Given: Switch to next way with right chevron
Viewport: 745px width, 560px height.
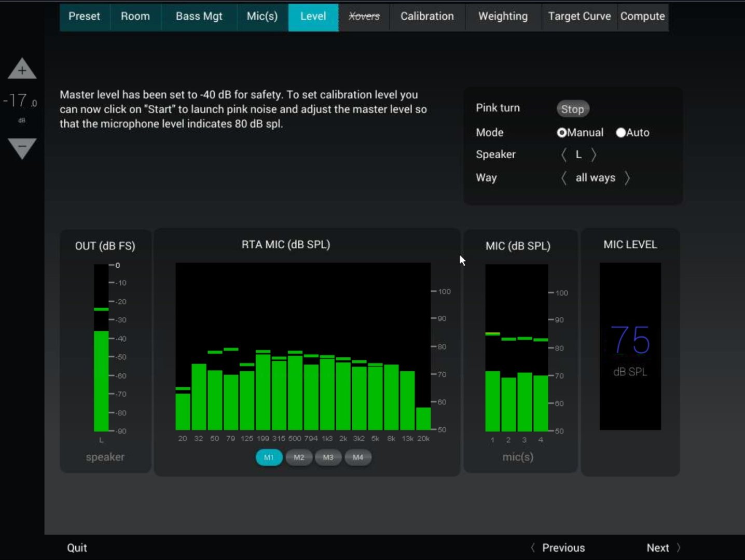Looking at the screenshot, I should [x=627, y=178].
